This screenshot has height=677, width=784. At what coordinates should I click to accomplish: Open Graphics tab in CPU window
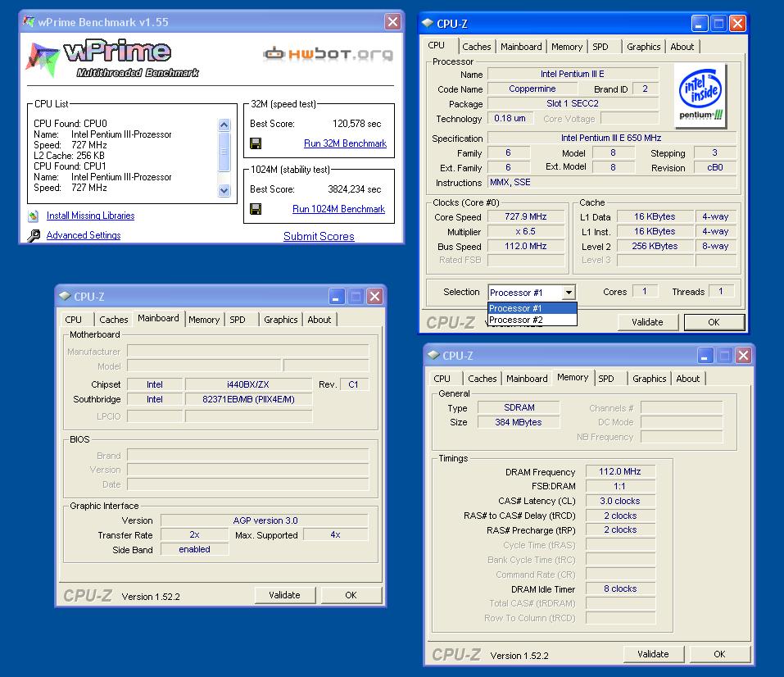(643, 47)
